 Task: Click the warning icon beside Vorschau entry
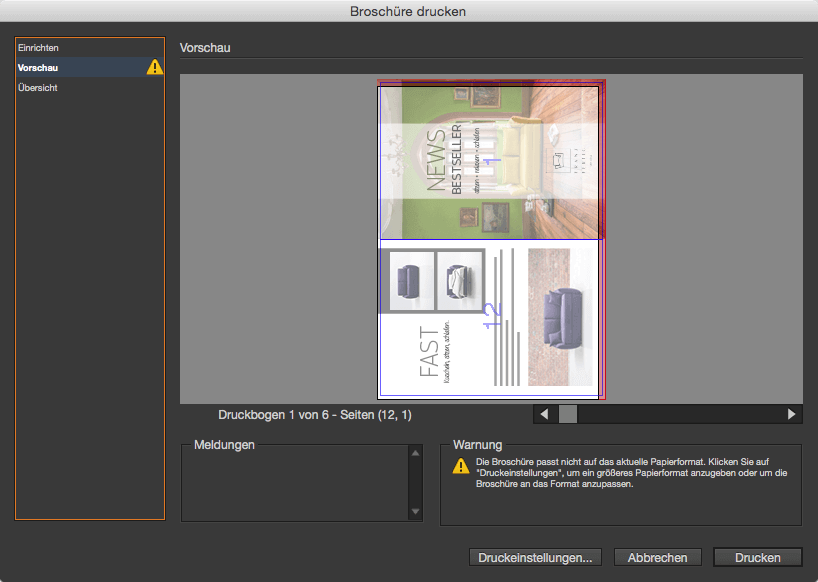(x=154, y=67)
